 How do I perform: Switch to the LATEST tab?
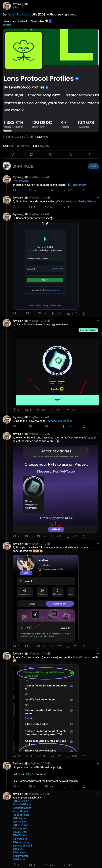click(32, 604)
